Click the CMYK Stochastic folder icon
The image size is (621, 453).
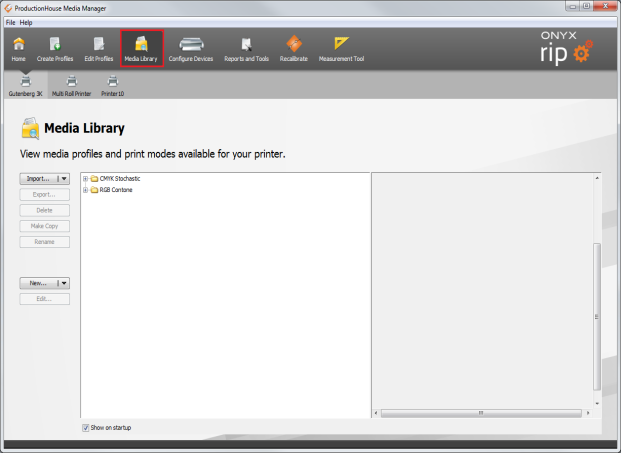tap(94, 179)
